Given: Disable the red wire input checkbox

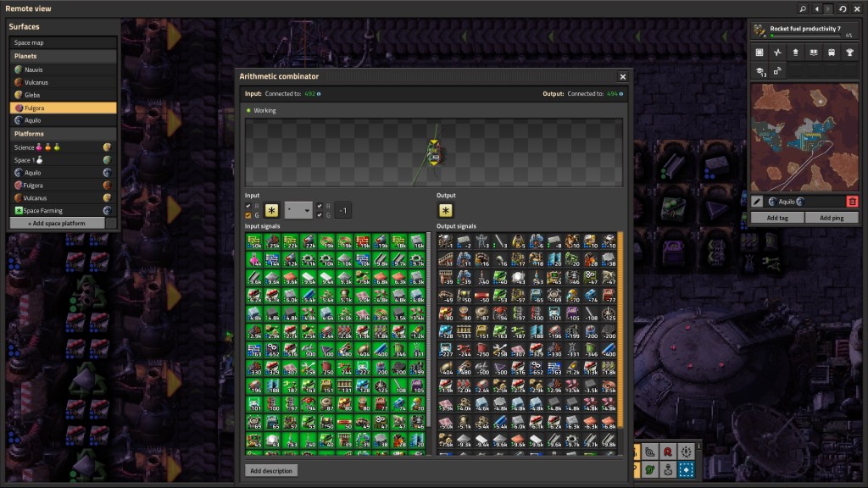Looking at the screenshot, I should pos(248,206).
